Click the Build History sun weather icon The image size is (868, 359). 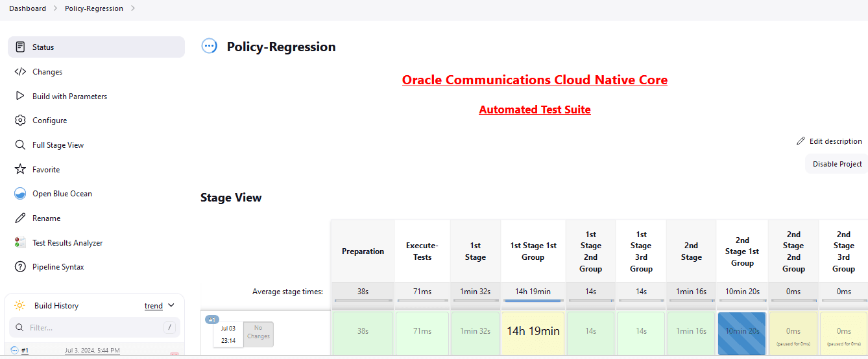point(20,305)
